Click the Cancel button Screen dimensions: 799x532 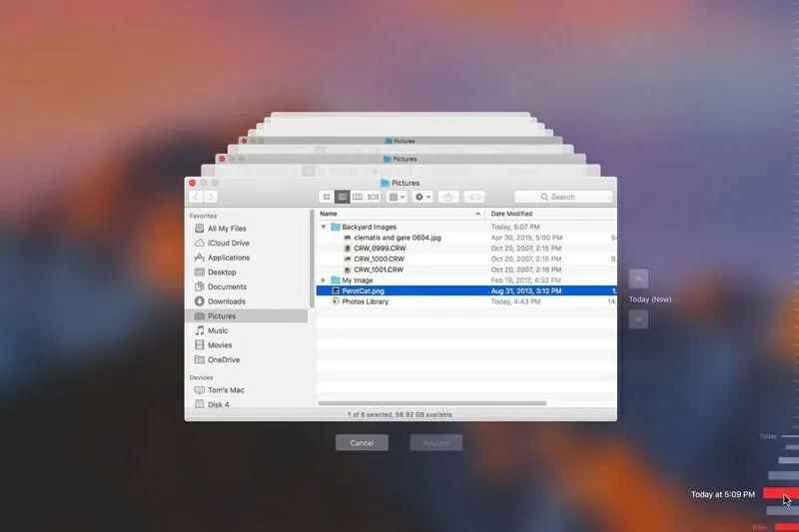[x=362, y=443]
